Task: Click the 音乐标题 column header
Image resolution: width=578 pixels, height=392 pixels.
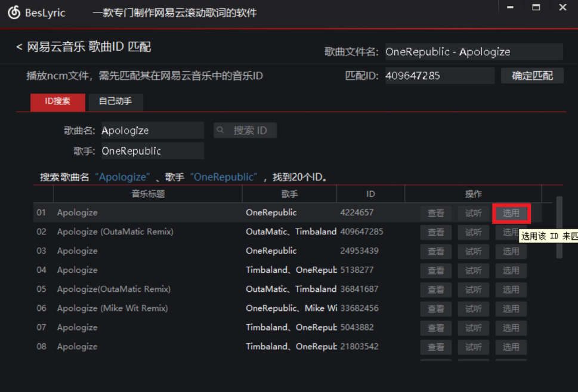Action: tap(148, 194)
